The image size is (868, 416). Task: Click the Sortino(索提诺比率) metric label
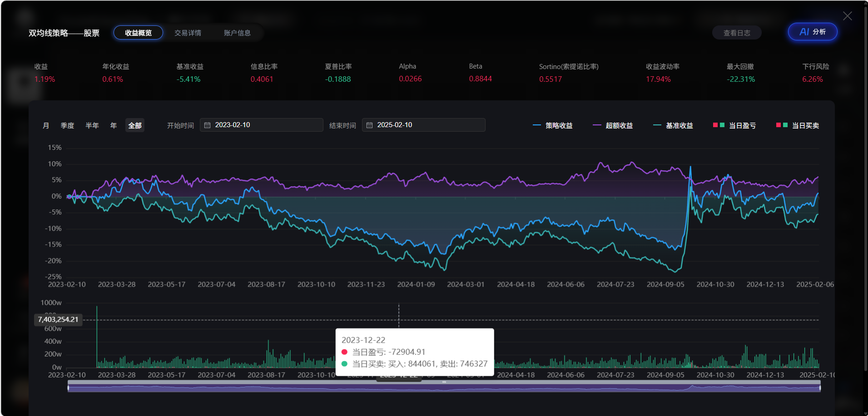point(569,66)
